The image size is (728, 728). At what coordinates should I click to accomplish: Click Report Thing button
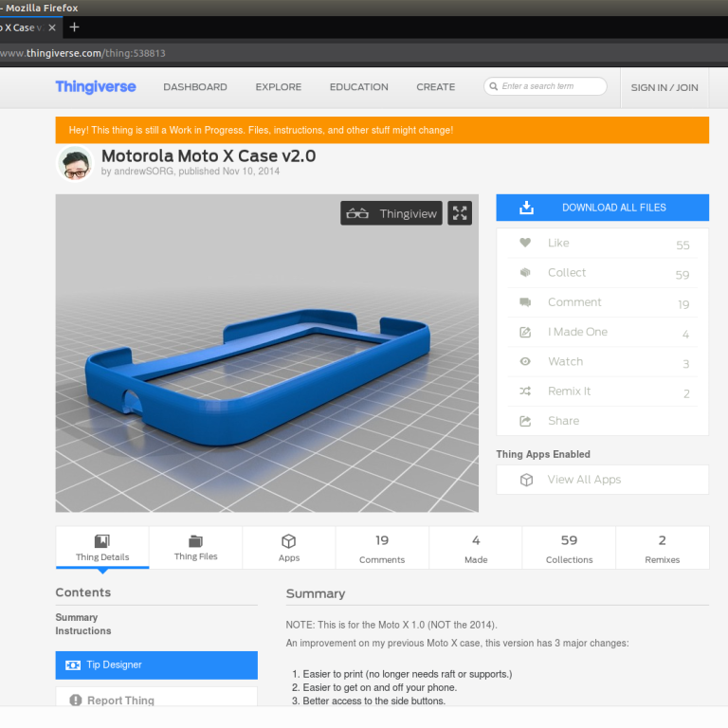click(x=156, y=697)
